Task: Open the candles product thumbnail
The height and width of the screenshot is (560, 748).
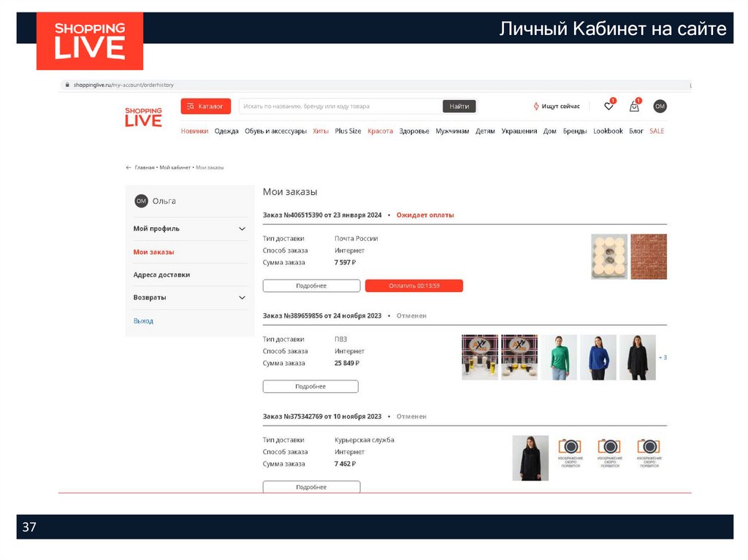Action: coord(609,256)
